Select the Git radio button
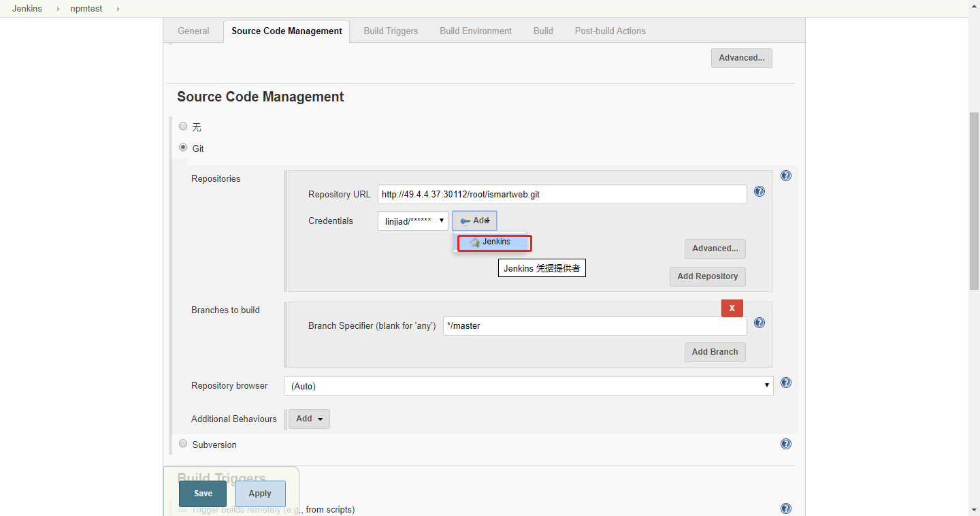Image resolution: width=980 pixels, height=516 pixels. pyautogui.click(x=183, y=147)
